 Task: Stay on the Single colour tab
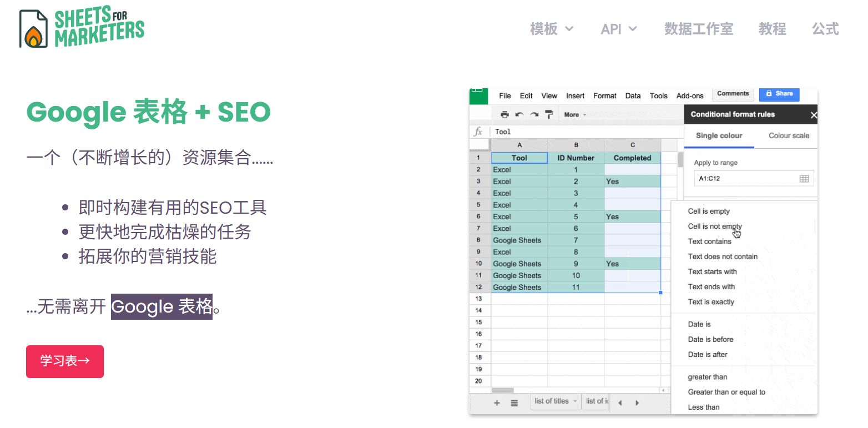click(x=719, y=135)
